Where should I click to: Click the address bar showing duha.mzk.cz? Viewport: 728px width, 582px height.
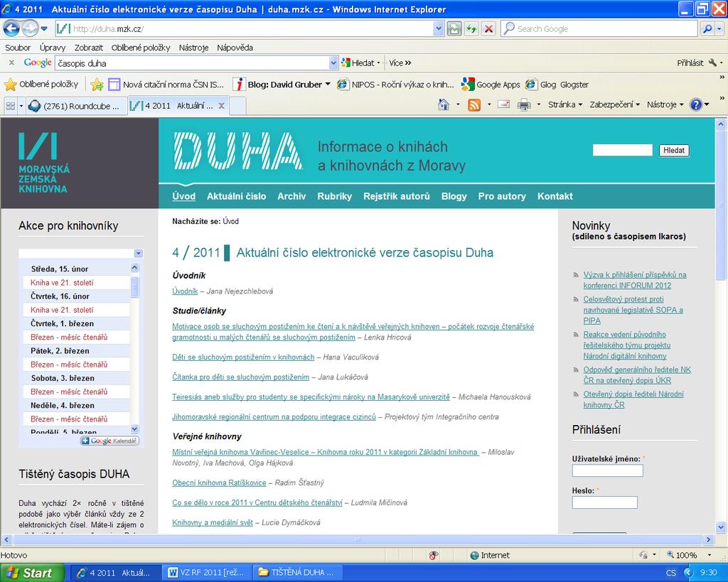pos(245,28)
